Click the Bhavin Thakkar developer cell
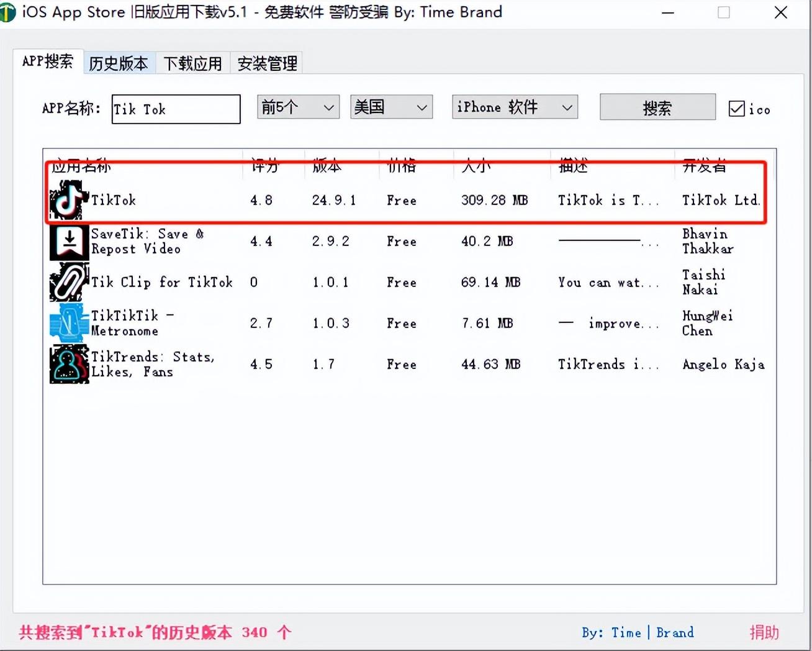Screen dimensions: 812x651 (x=708, y=241)
